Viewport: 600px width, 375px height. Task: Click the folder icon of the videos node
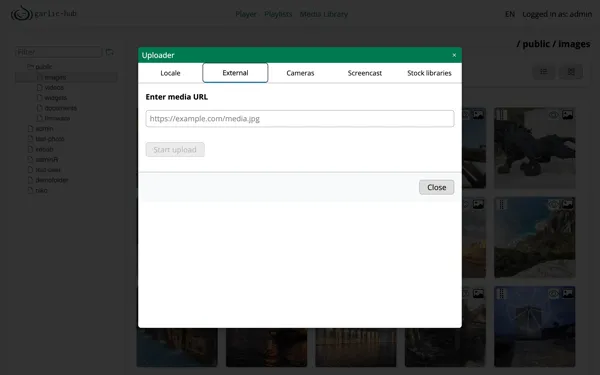(39, 88)
